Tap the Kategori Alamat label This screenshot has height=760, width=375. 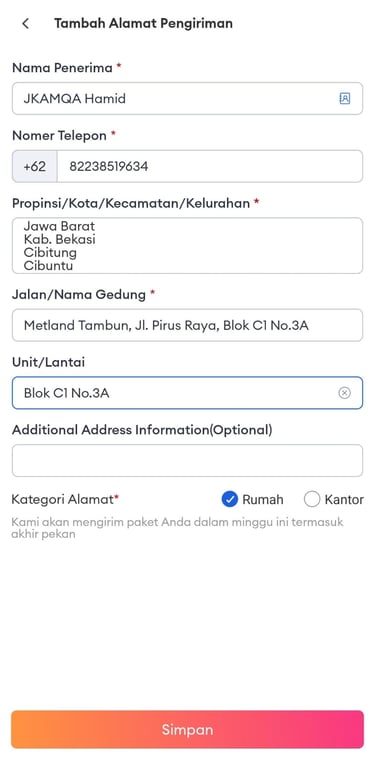pos(65,499)
